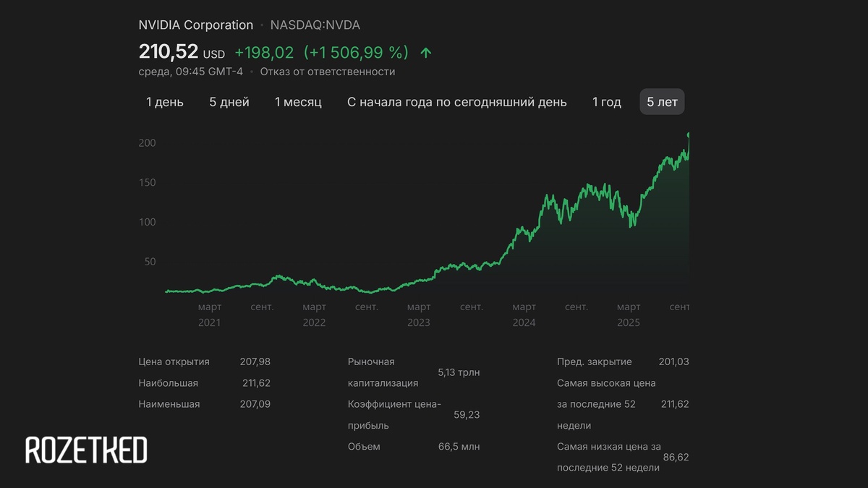
Task: Select the "5 дней" range tab
Action: (229, 102)
